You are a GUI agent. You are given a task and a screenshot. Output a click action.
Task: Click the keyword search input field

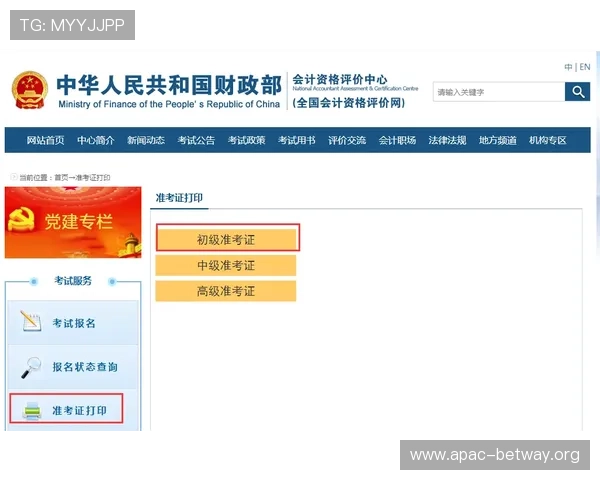point(499,92)
